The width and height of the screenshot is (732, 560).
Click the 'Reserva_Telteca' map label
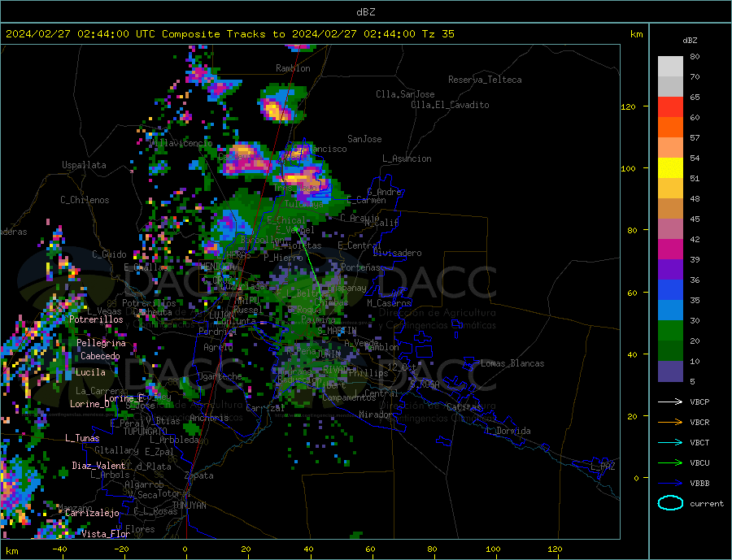pos(485,80)
